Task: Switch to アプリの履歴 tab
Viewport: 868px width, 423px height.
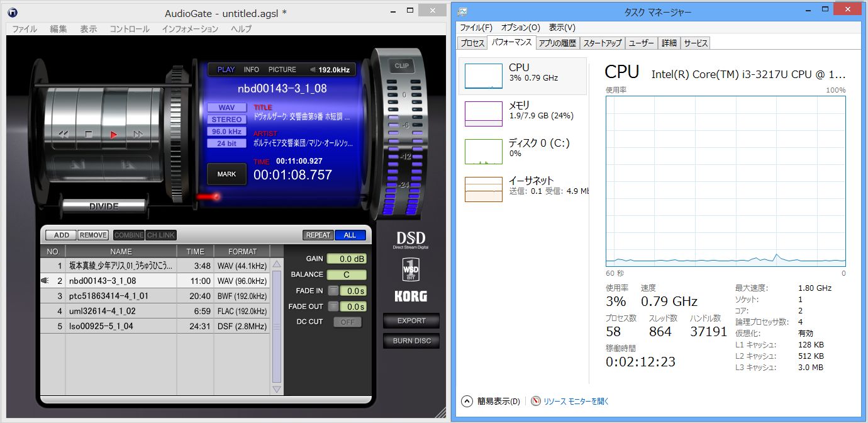Action: (557, 43)
